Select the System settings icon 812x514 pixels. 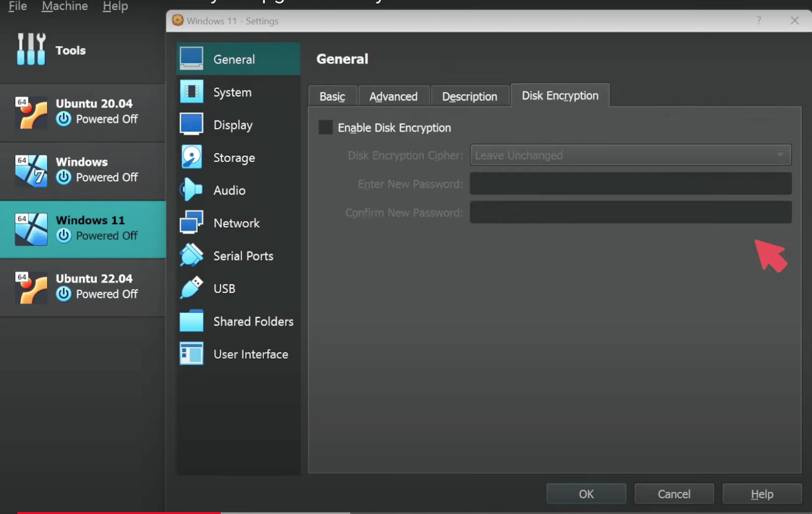tap(191, 92)
